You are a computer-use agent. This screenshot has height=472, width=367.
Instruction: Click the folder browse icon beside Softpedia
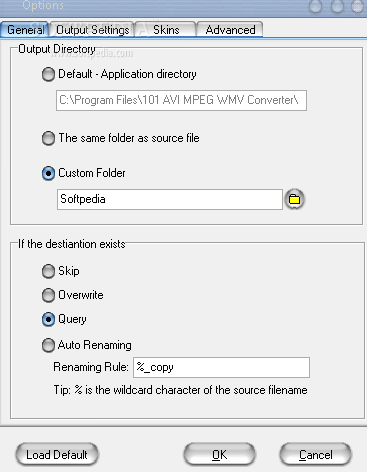[x=294, y=199]
